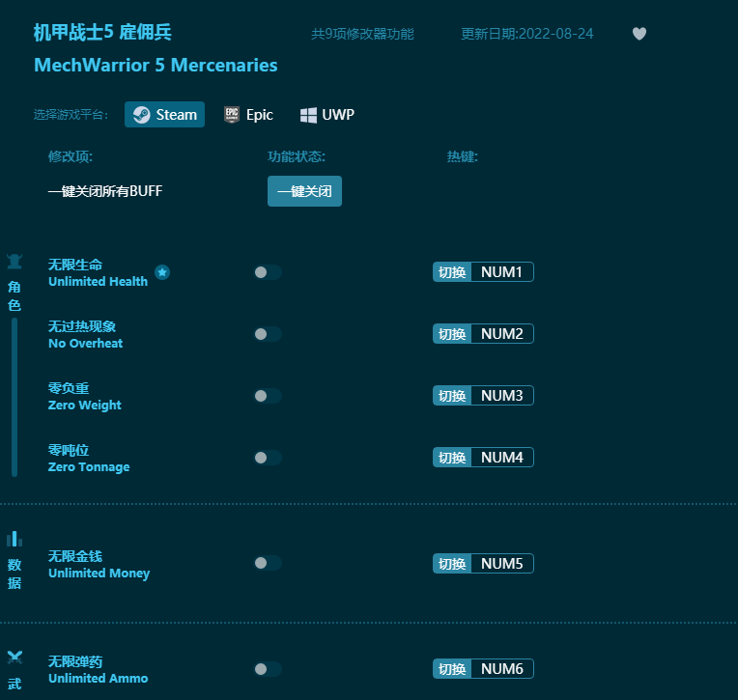Select the Epic platform tab

248,114
